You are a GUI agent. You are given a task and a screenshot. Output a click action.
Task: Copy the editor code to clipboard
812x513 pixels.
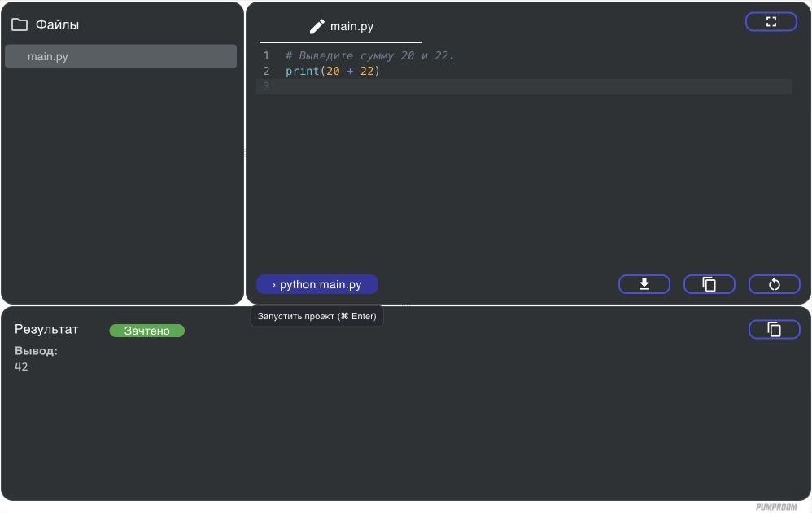(x=709, y=284)
